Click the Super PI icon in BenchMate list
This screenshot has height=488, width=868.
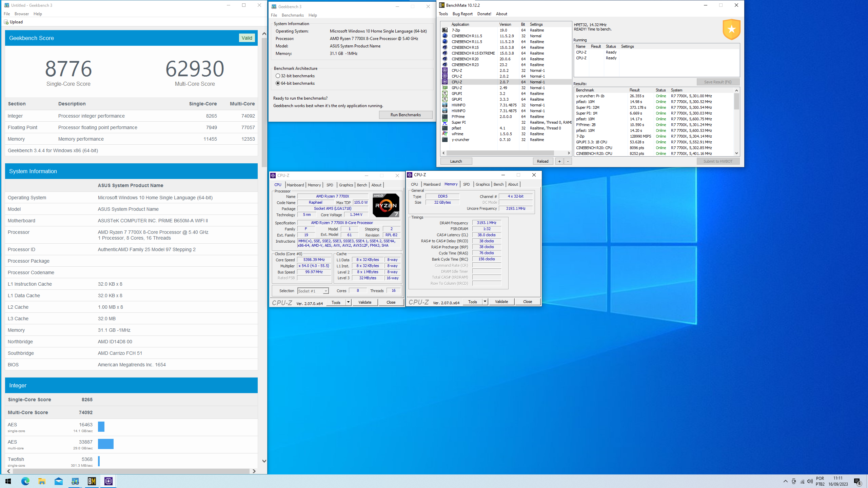tap(445, 122)
